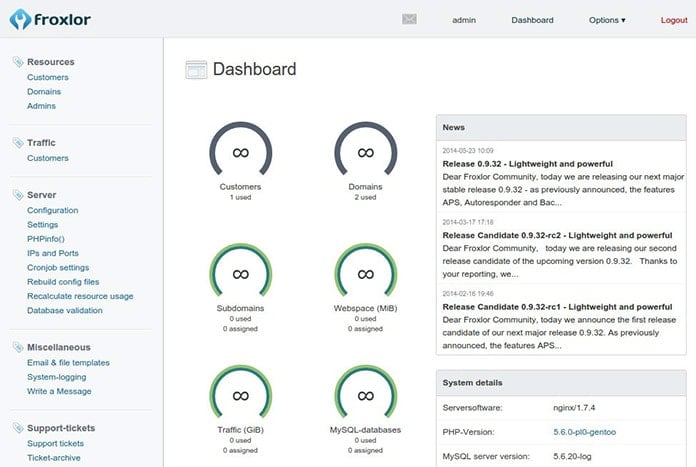696x467 pixels.
Task: Click the Server section heading
Action: [x=41, y=195]
